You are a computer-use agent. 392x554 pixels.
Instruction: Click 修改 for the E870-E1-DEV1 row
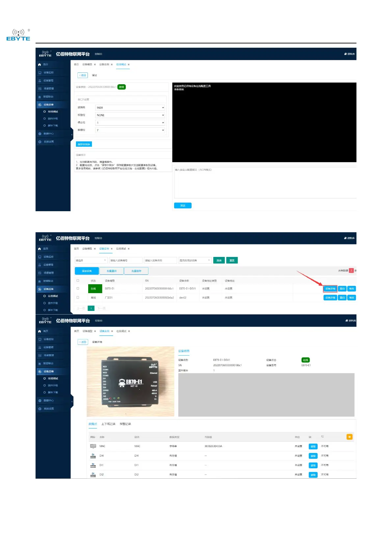tap(352, 289)
